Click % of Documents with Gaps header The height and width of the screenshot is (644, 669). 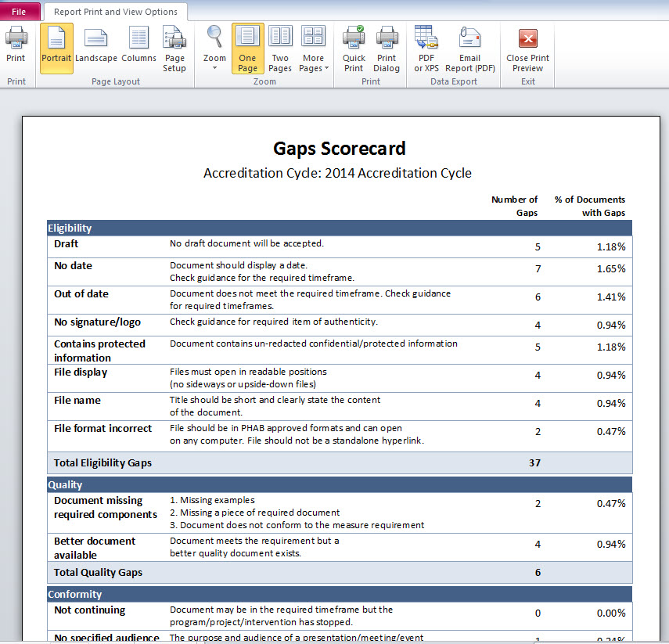click(x=590, y=206)
